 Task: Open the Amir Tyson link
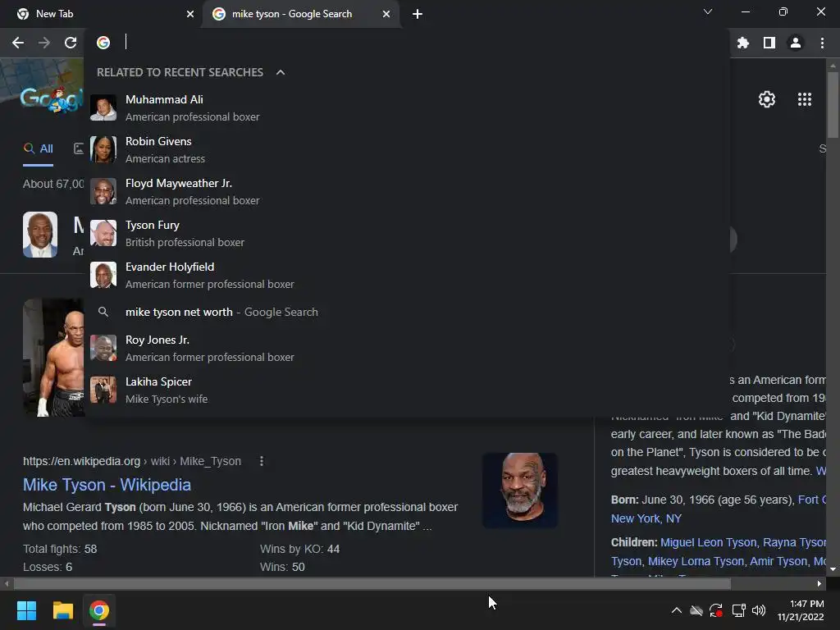[x=778, y=561]
